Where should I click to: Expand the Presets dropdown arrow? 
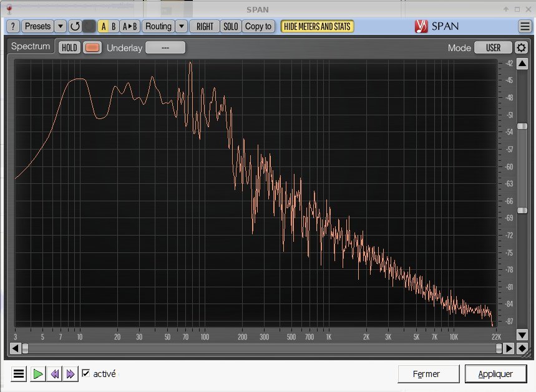click(61, 26)
